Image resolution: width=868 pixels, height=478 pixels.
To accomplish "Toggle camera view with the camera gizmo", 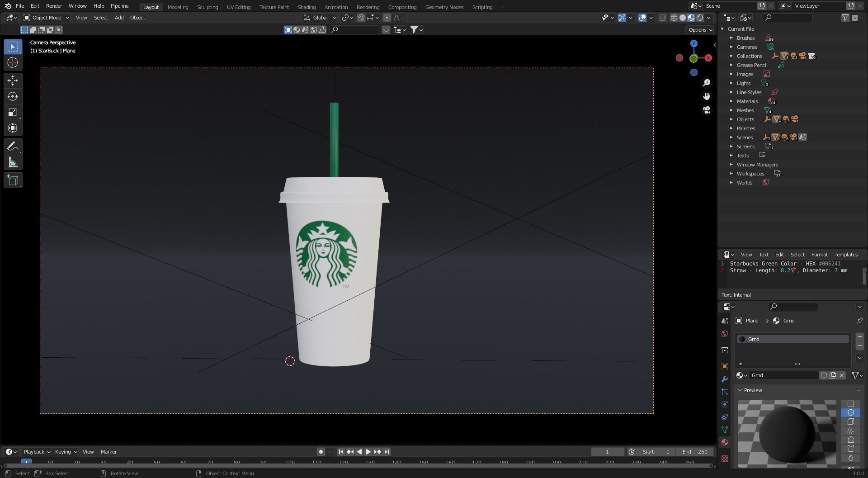I will click(707, 110).
